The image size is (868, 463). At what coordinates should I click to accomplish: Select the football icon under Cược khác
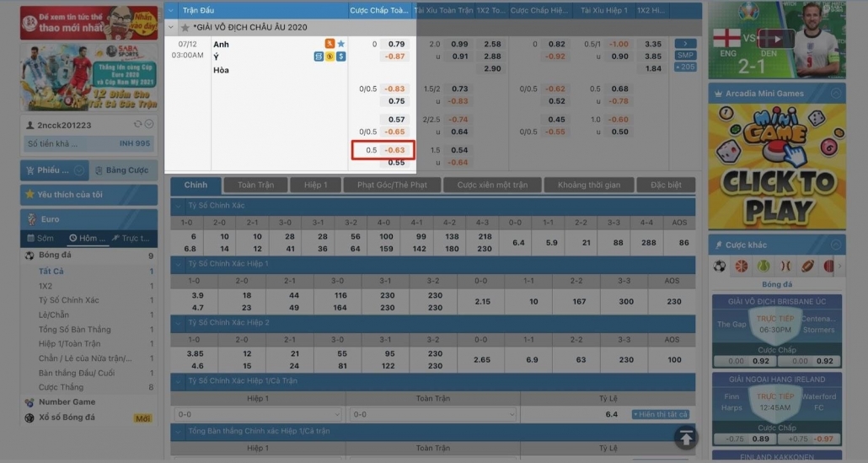coord(720,266)
